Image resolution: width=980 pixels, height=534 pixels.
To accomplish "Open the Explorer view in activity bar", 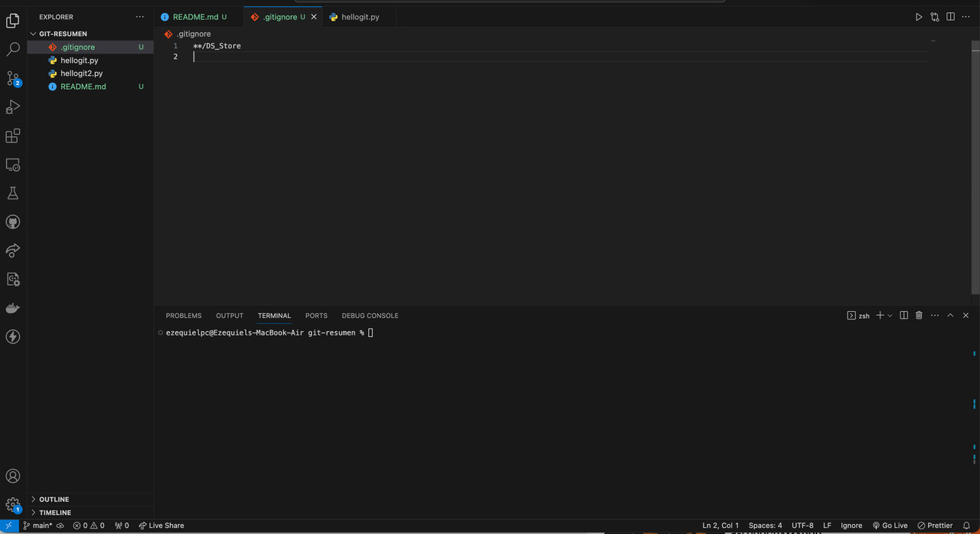I will pos(12,21).
